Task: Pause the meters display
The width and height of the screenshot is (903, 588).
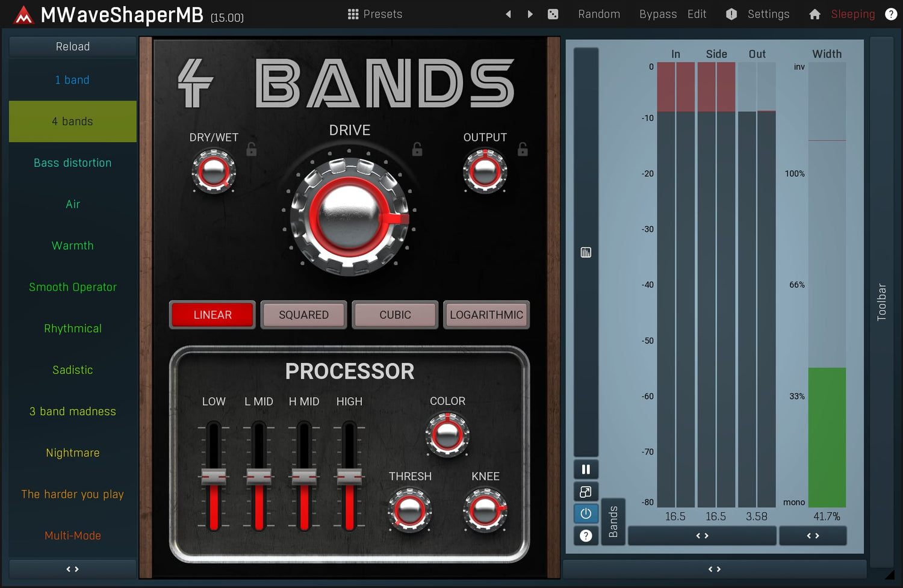Action: click(586, 469)
